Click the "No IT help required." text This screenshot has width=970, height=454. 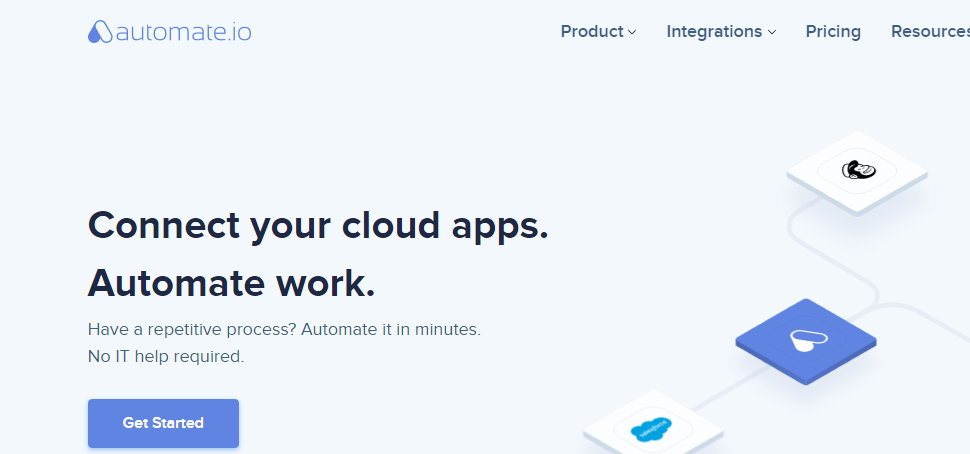[x=166, y=357]
